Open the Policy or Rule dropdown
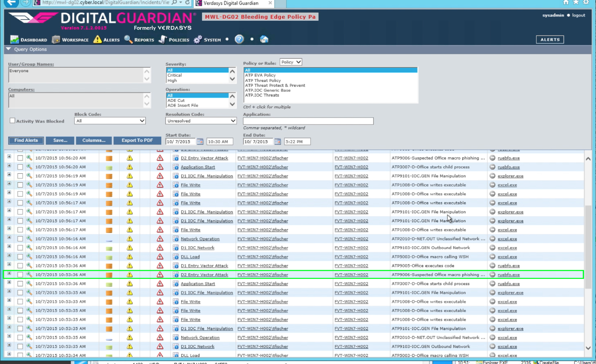This screenshot has height=364, width=596. click(x=291, y=62)
